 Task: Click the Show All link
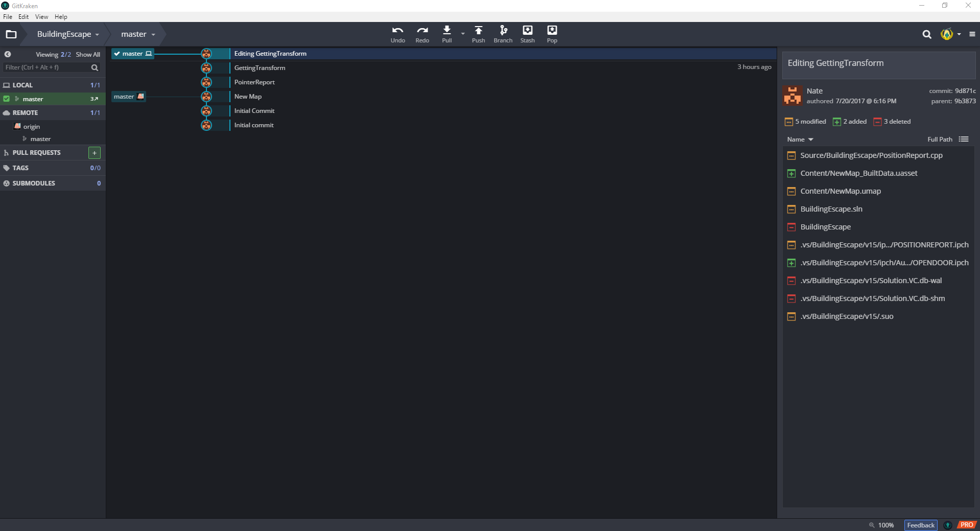click(88, 54)
